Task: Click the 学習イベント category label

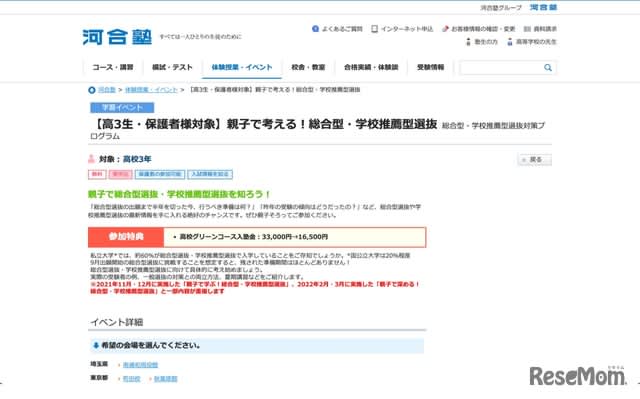Action: click(122, 108)
